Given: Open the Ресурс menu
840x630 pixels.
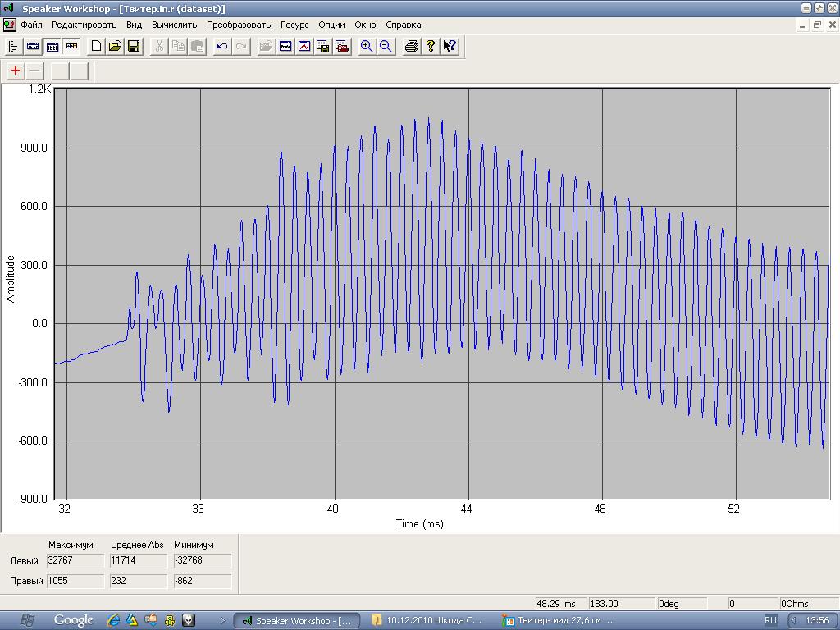Looking at the screenshot, I should 294,25.
